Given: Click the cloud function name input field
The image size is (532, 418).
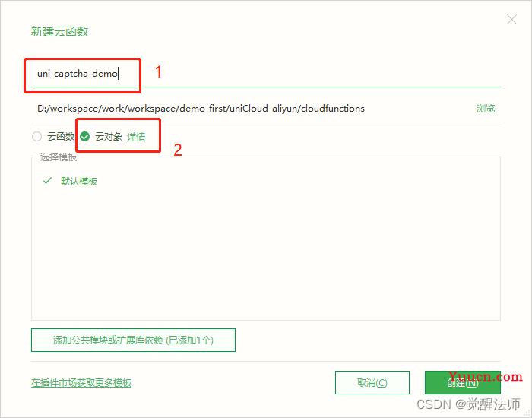Looking at the screenshot, I should [266, 74].
